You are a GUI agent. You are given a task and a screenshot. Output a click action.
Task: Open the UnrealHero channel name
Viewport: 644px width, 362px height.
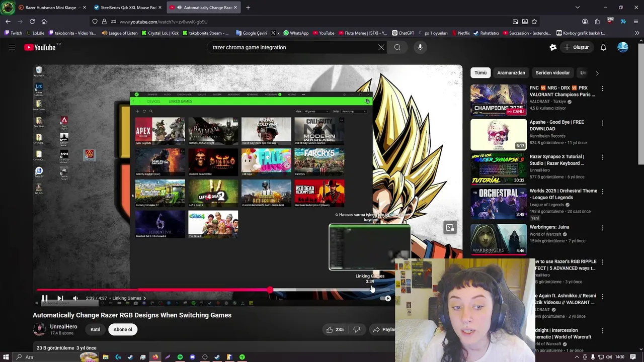point(63,327)
